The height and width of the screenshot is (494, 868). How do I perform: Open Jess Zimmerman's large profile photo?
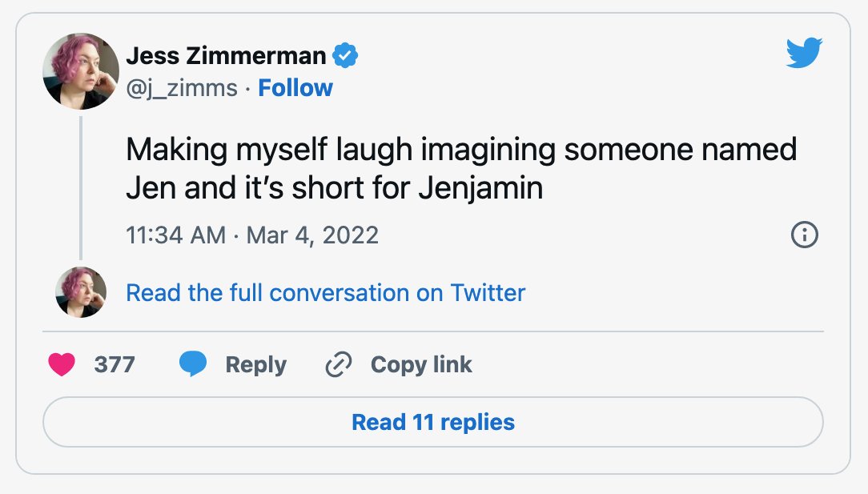(x=81, y=71)
